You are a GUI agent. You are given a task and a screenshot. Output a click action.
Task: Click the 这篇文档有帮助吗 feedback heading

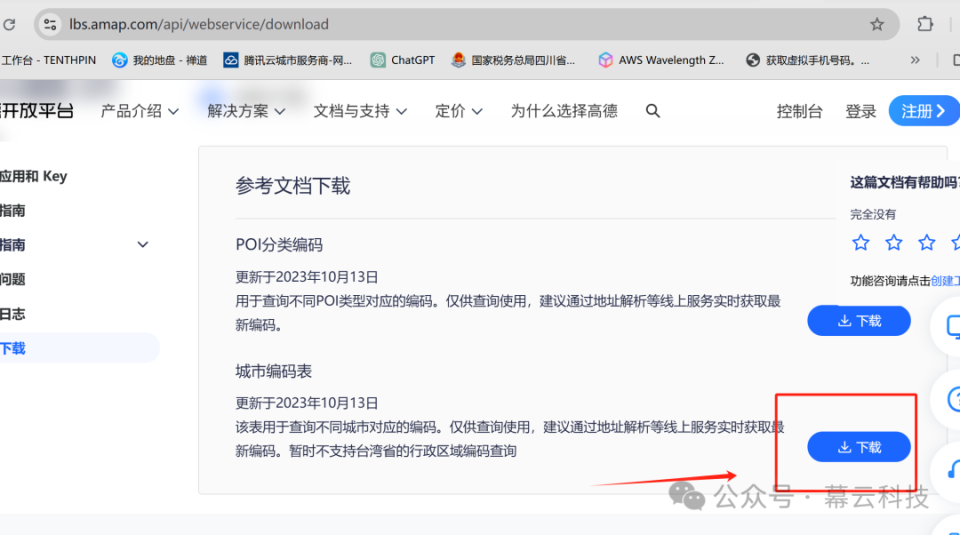pos(905,182)
